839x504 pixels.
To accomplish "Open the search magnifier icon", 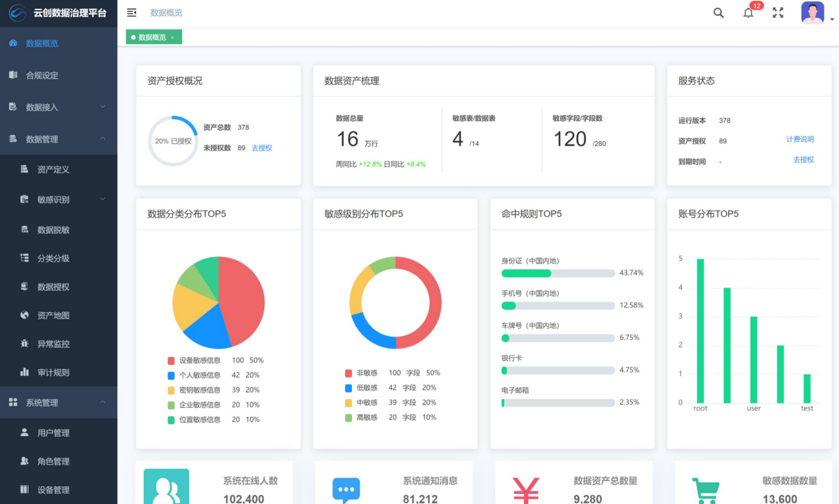I will coord(719,13).
